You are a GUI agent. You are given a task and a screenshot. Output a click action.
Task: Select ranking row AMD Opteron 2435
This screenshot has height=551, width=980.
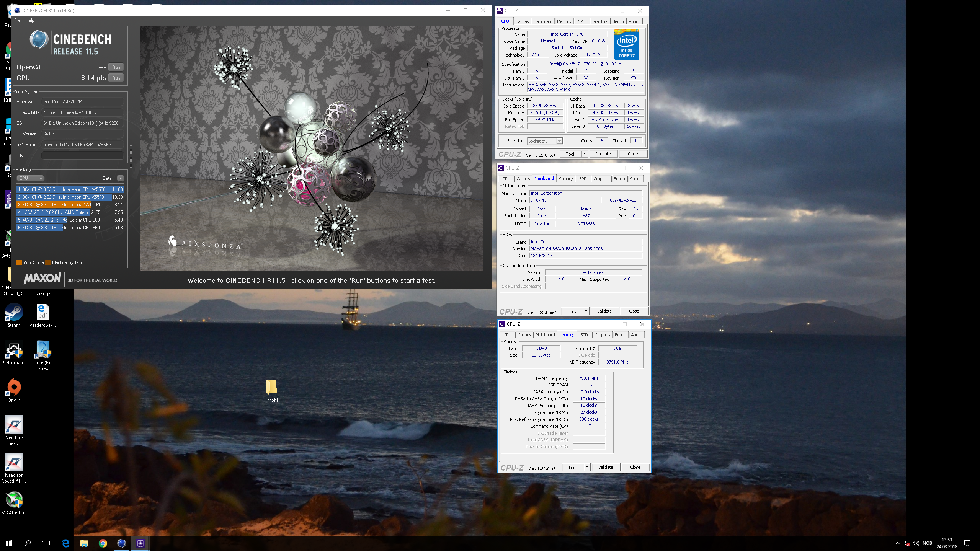coord(70,212)
